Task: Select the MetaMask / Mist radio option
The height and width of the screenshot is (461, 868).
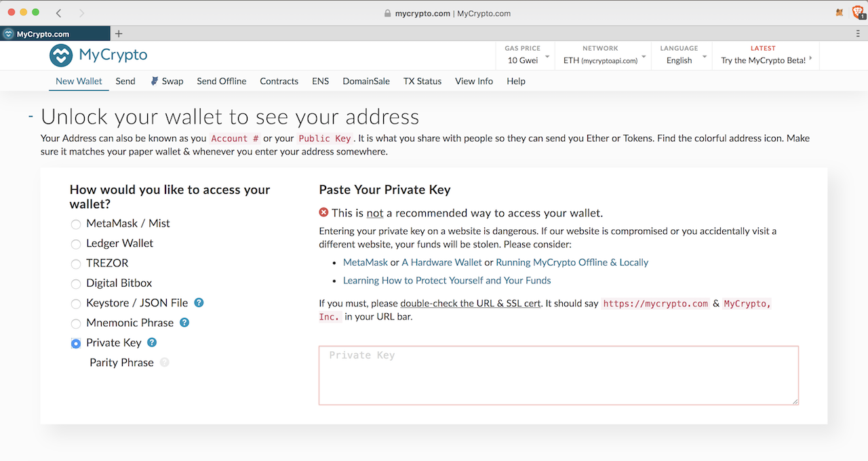Action: (x=76, y=224)
